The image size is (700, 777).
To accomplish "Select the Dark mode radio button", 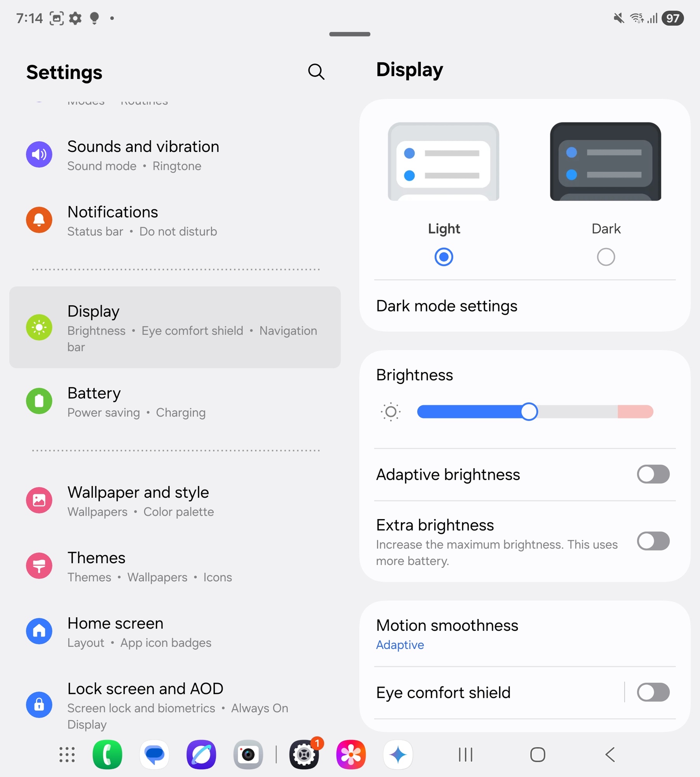I will (606, 257).
